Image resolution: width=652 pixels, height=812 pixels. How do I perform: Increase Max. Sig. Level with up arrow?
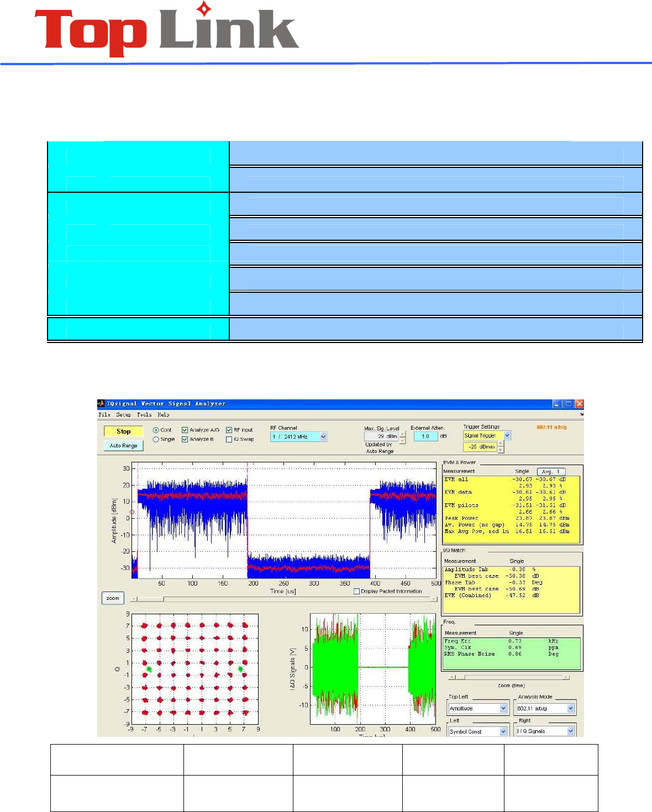[x=402, y=434]
